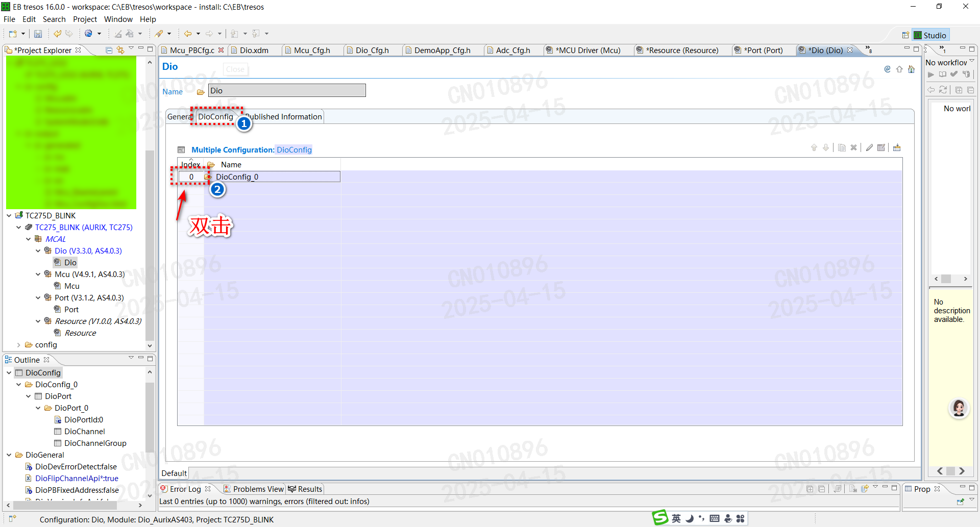The width and height of the screenshot is (980, 527).
Task: Switch to the *MCU Driver (Mcu) tab
Action: pyautogui.click(x=587, y=50)
